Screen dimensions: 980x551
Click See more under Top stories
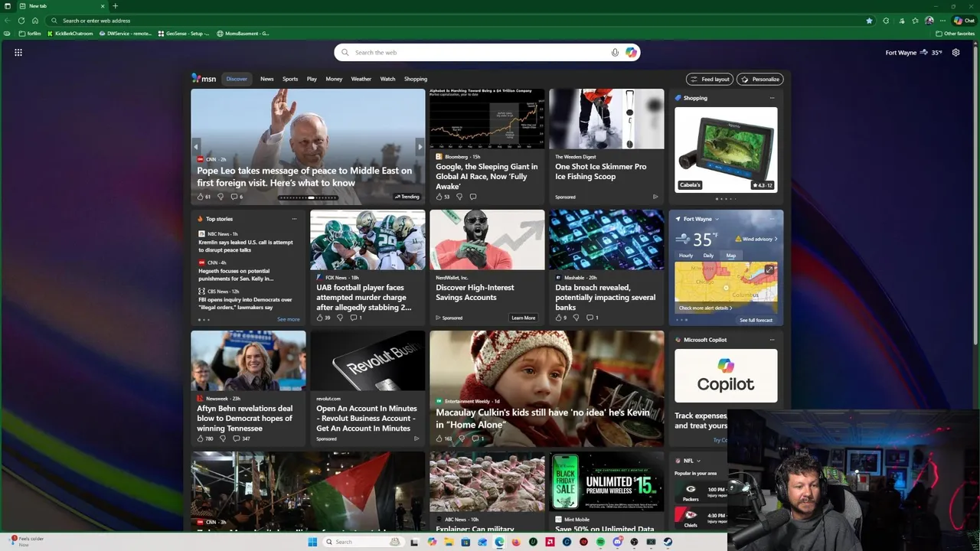pyautogui.click(x=289, y=319)
